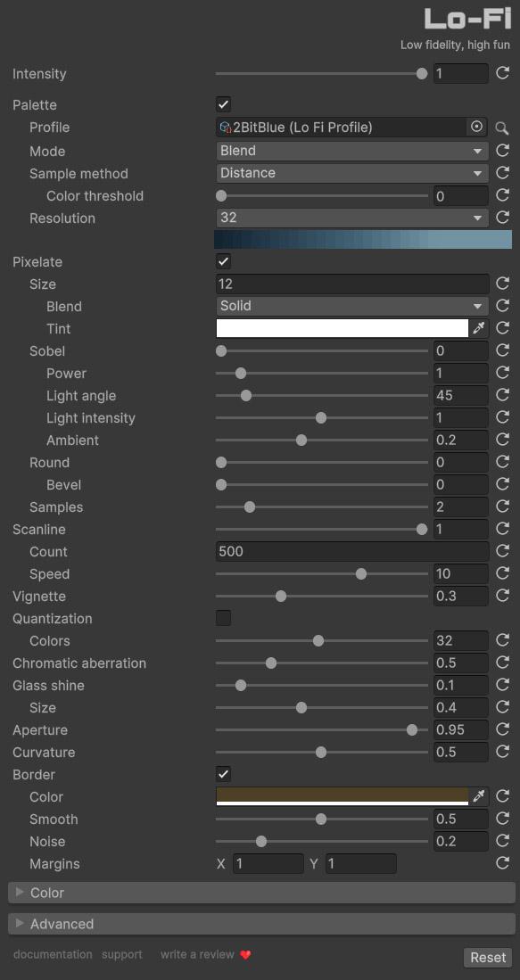520x980 pixels.
Task: Click the Reset button at bottom
Action: click(x=488, y=958)
